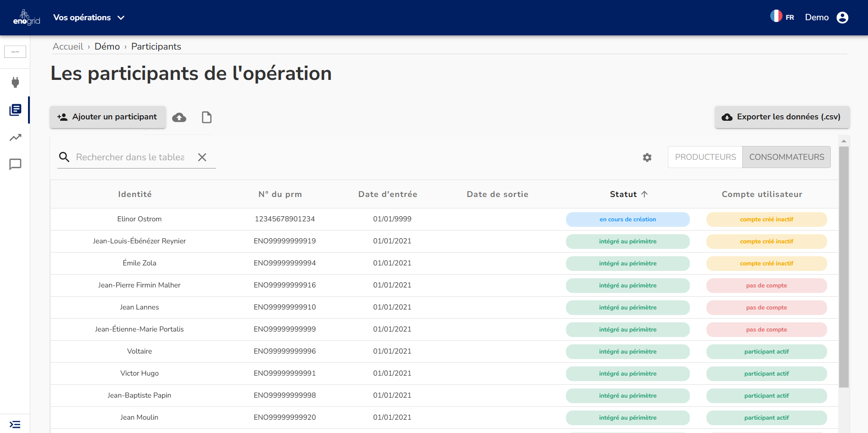Click the search field in the table
The width and height of the screenshot is (868, 433).
(130, 157)
